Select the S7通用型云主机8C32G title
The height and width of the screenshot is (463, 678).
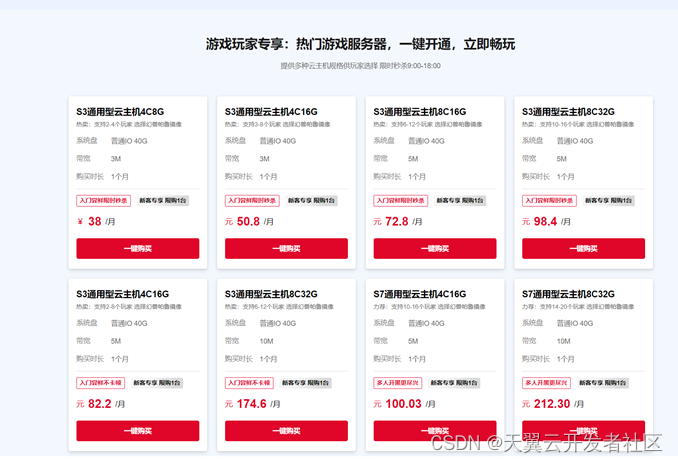coord(568,294)
